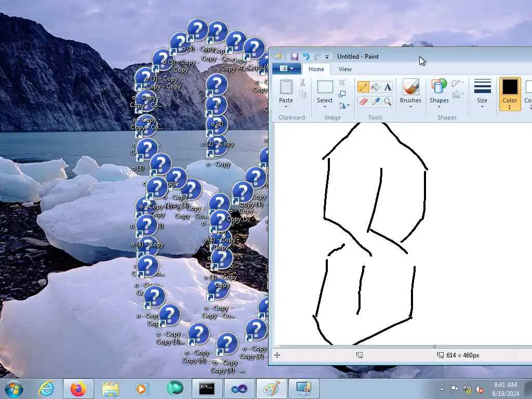The image size is (532, 399).
Task: Save the drawing via the quick access floppy icon
Action: [295, 57]
